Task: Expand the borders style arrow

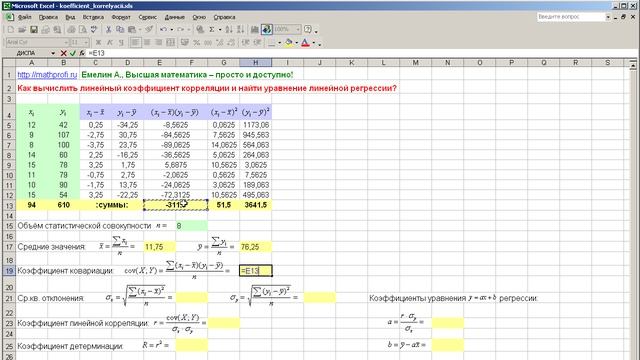Action: point(279,42)
